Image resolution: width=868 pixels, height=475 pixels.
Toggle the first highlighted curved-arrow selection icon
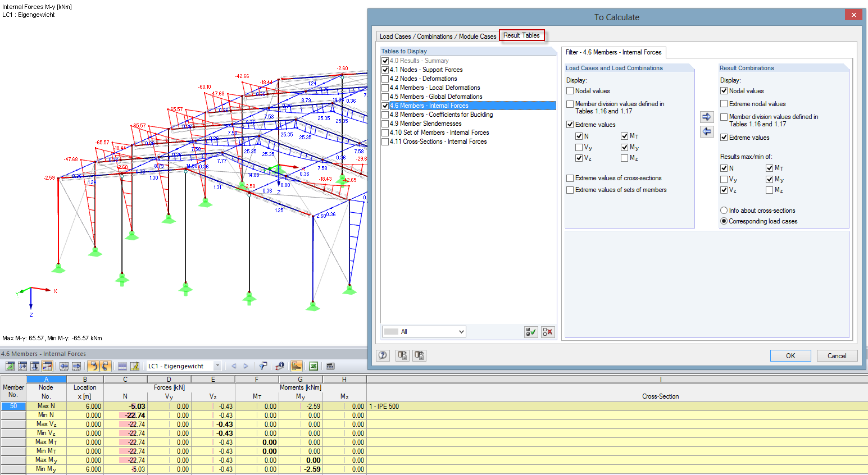(x=93, y=366)
